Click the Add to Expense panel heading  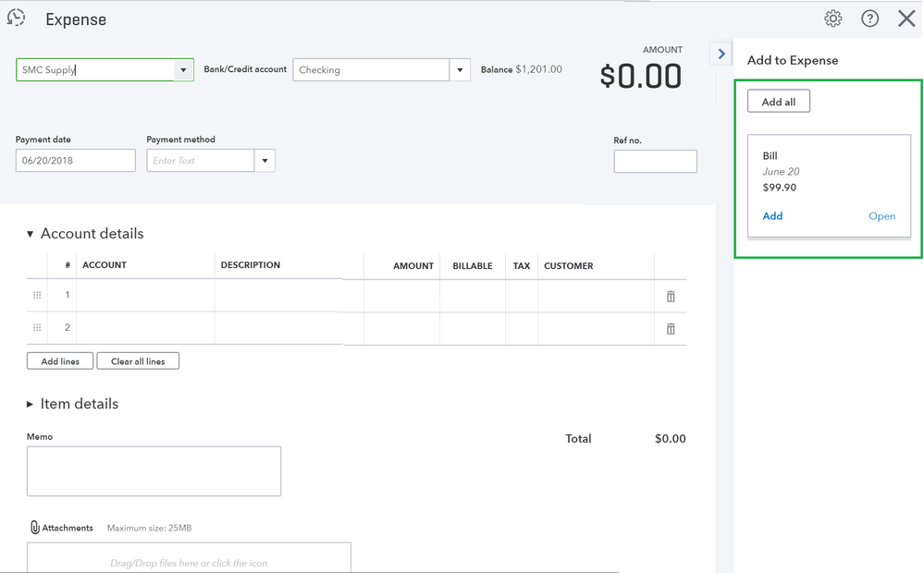(793, 60)
